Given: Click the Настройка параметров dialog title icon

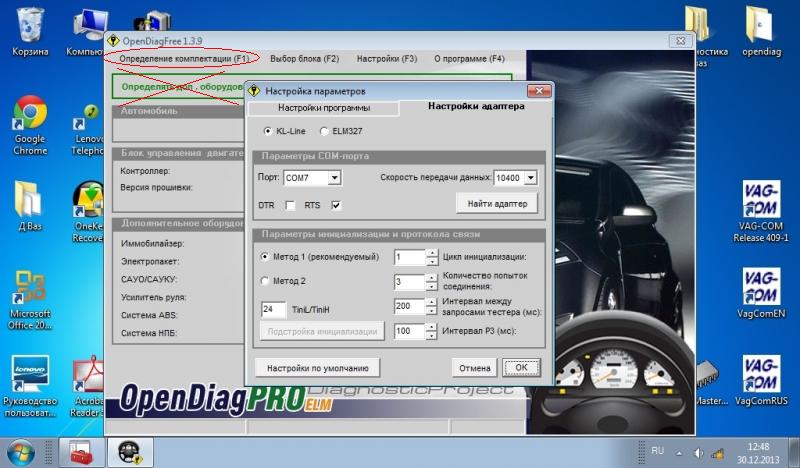Looking at the screenshot, I should click(254, 91).
